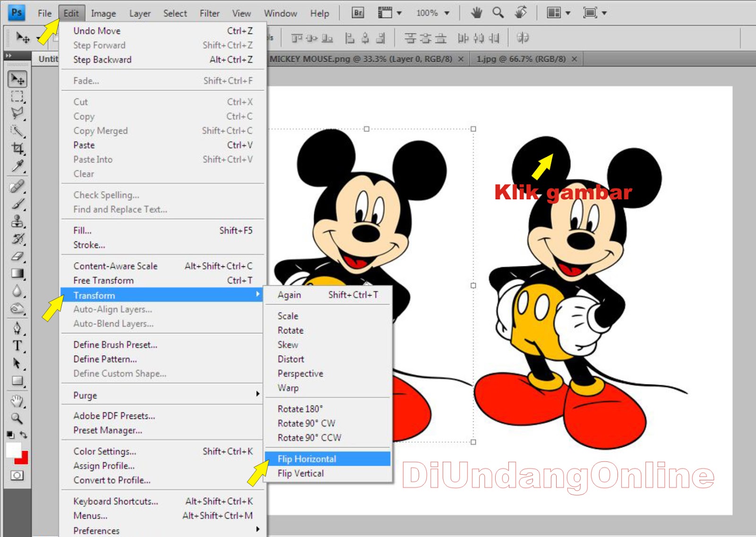Open the File menu
756x537 pixels.
pyautogui.click(x=44, y=13)
